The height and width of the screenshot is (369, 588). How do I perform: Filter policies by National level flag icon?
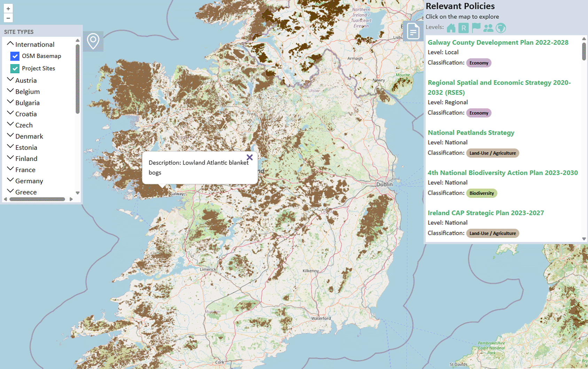(x=476, y=28)
